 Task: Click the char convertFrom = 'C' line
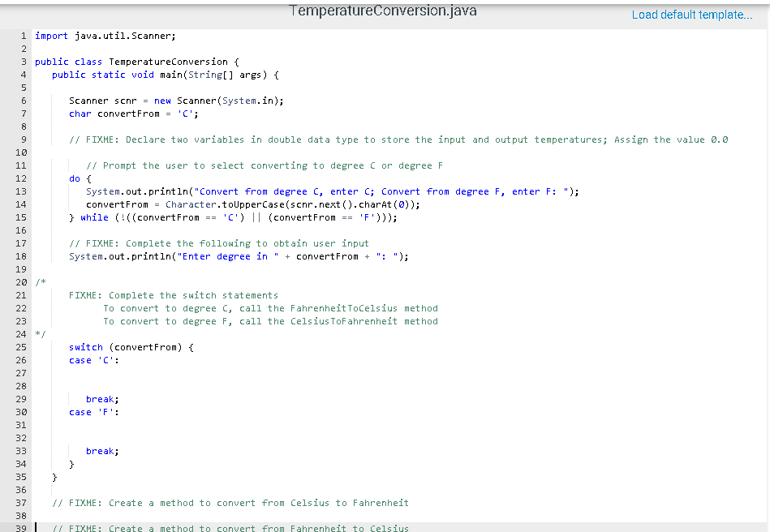click(x=130, y=113)
